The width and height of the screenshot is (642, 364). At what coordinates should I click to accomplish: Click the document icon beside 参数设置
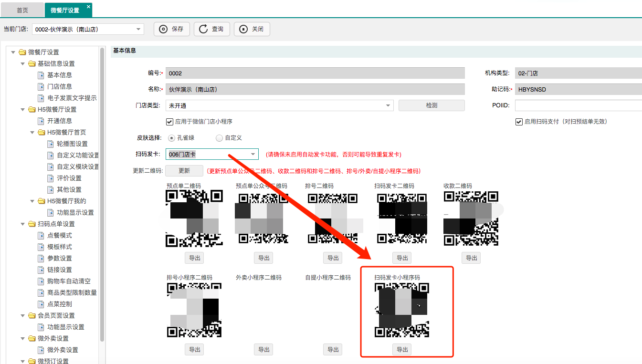(x=41, y=258)
